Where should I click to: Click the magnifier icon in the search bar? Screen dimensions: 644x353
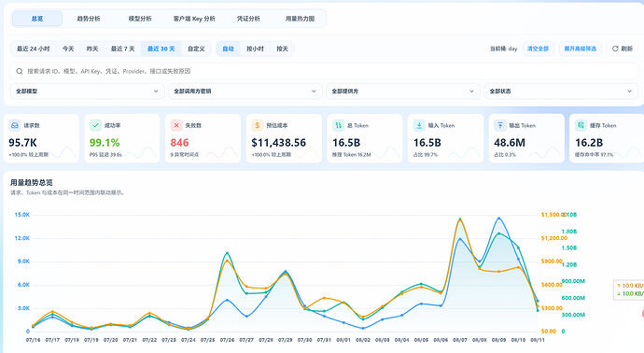point(20,72)
